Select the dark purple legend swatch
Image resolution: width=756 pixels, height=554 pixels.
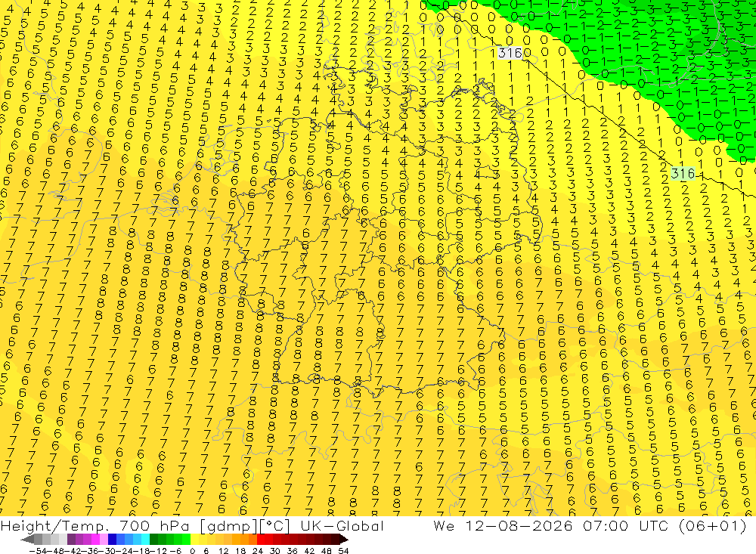click(x=71, y=540)
